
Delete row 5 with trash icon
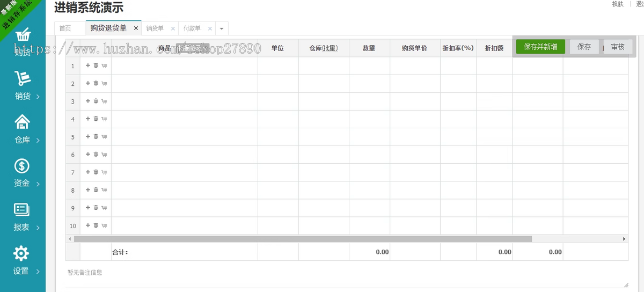96,136
